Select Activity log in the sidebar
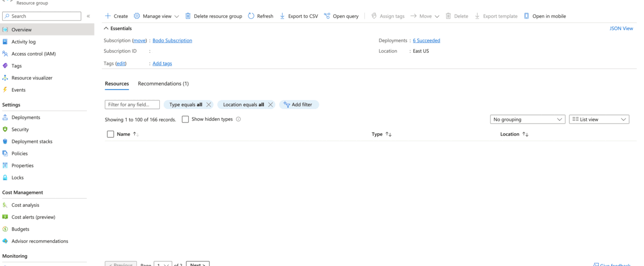The image size is (644, 266). click(24, 42)
